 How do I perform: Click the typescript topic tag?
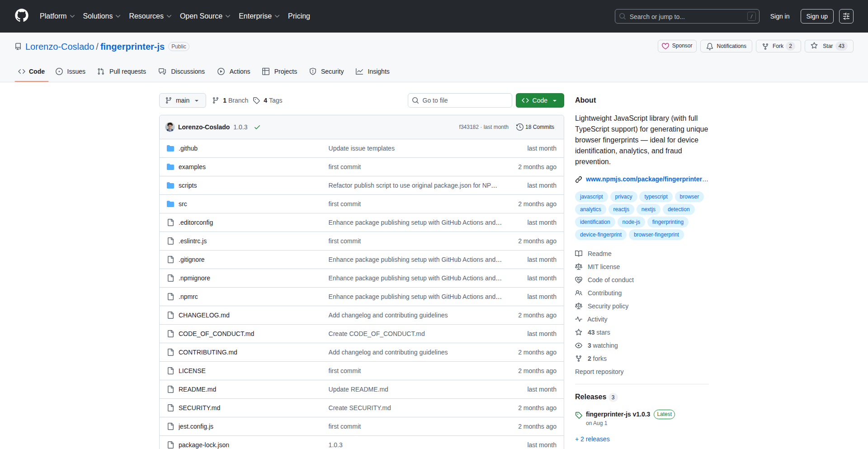pos(656,197)
